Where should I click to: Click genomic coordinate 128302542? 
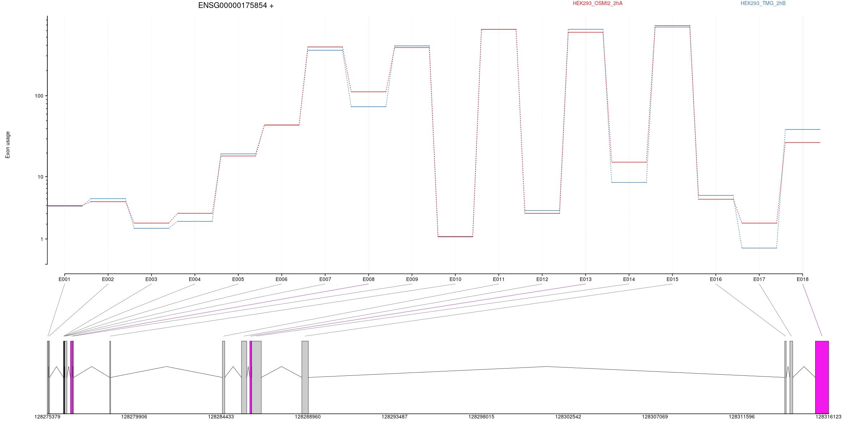[x=568, y=417]
